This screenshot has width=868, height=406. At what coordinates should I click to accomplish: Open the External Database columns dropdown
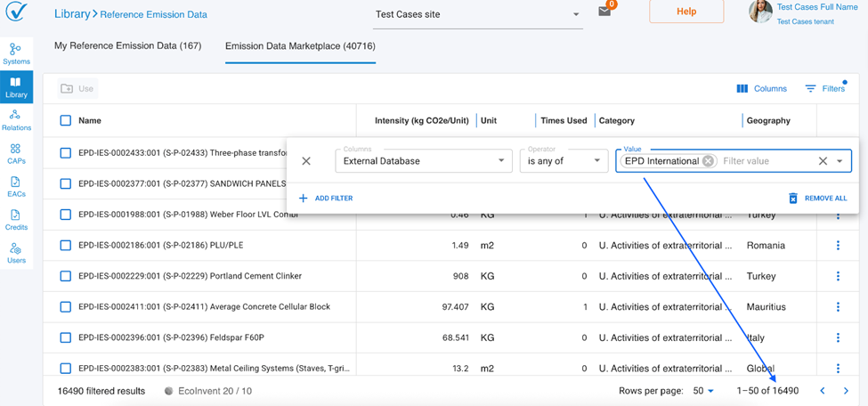click(423, 161)
